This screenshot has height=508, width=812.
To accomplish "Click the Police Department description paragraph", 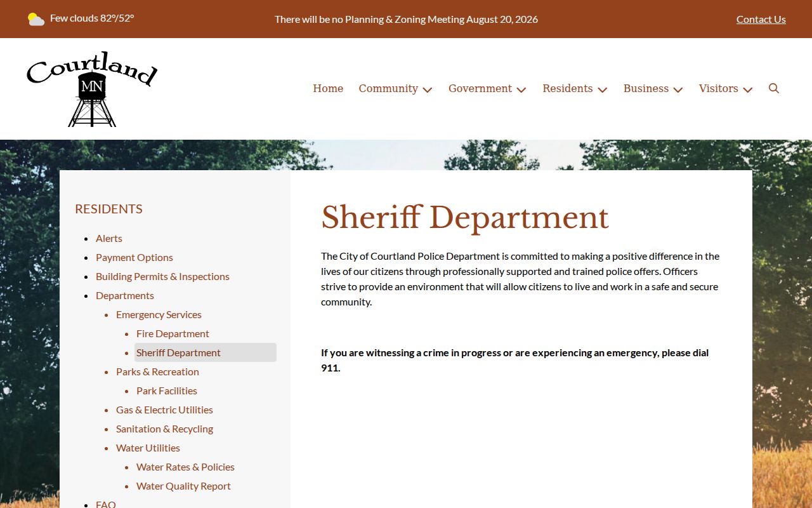I will point(520,279).
